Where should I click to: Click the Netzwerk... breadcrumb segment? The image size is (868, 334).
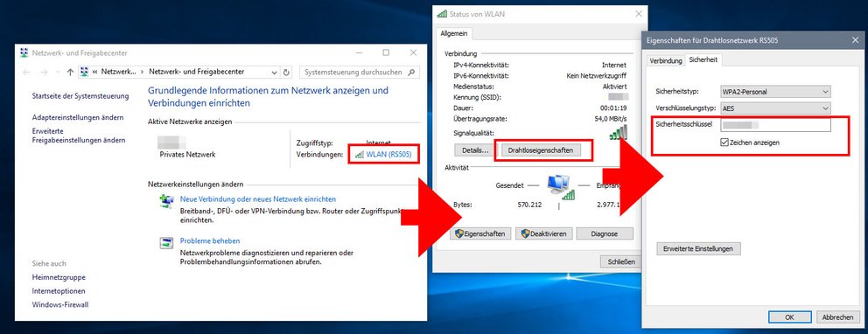click(118, 72)
